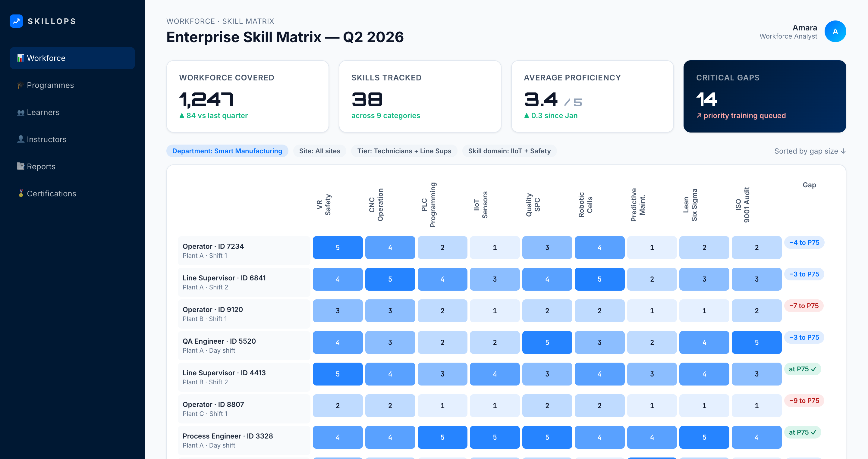This screenshot has width=868, height=459.
Task: Click the at P75 badge for ID 4413
Action: point(802,369)
